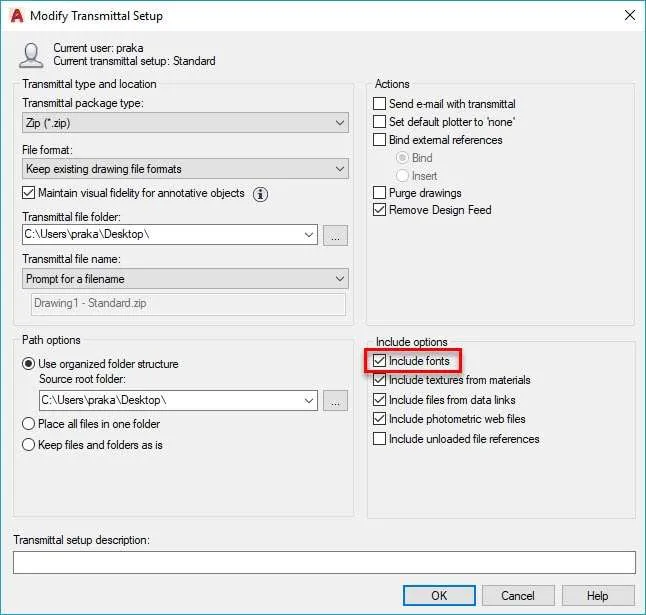This screenshot has height=615, width=646.
Task: Select Place all files in one folder
Action: pos(28,423)
